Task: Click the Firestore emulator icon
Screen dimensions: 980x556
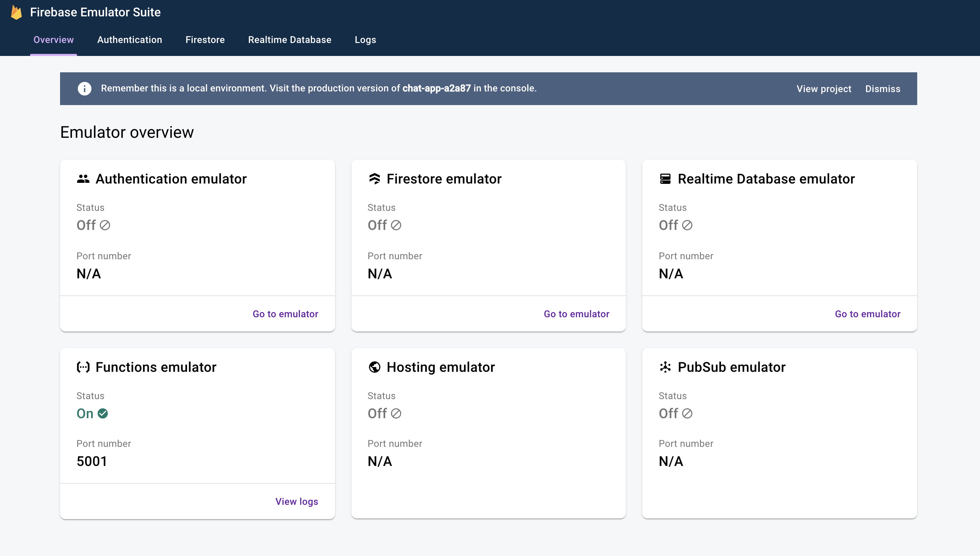Action: click(x=374, y=179)
